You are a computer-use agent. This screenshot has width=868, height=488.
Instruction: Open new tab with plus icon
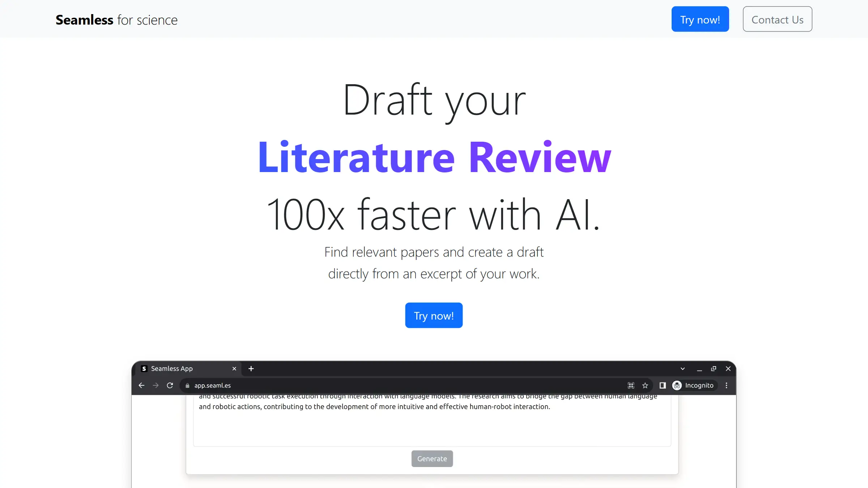[251, 368]
